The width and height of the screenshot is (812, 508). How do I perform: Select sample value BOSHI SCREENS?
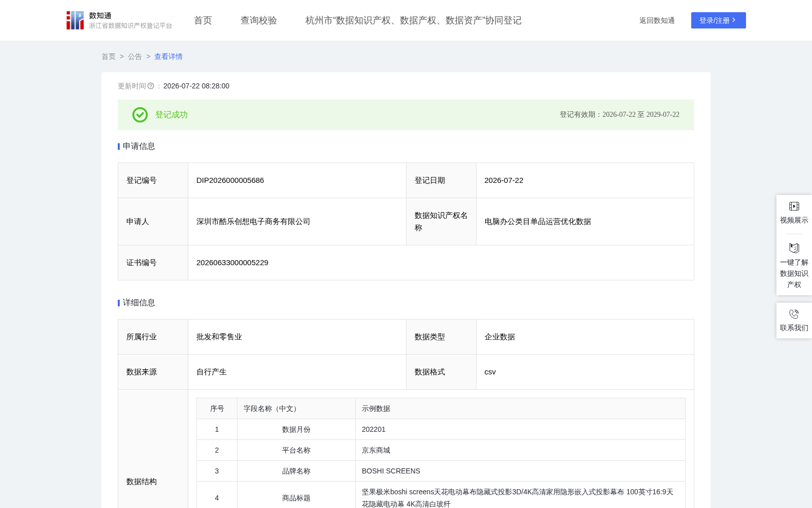pyautogui.click(x=391, y=471)
